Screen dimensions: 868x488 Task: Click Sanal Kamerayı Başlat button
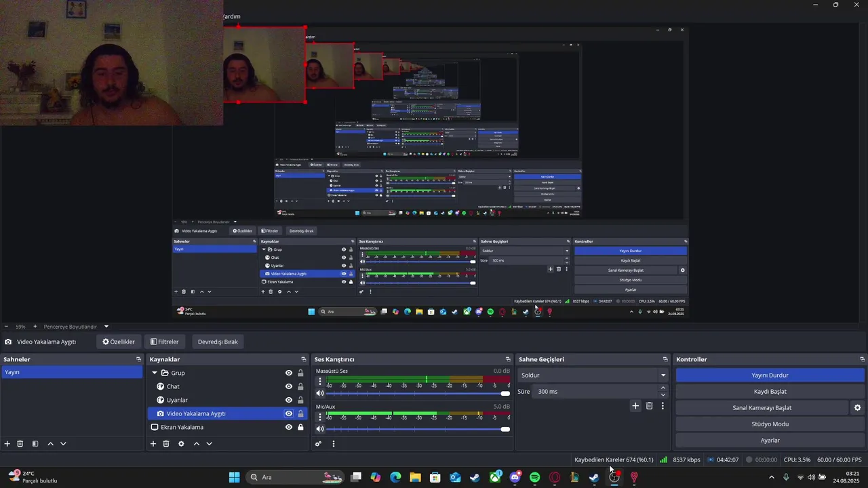[762, 408]
